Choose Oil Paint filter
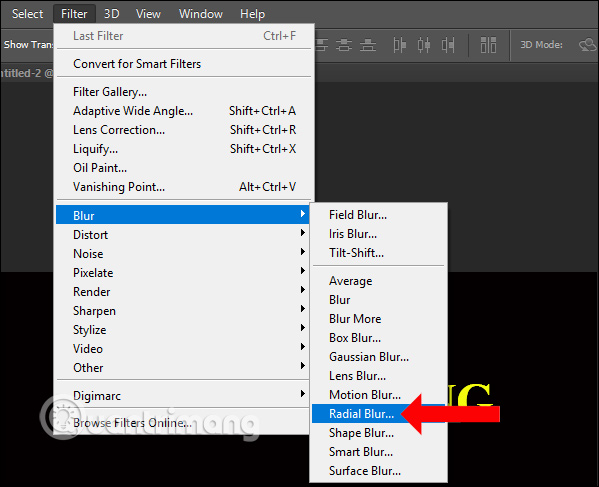The width and height of the screenshot is (599, 487). (x=184, y=168)
